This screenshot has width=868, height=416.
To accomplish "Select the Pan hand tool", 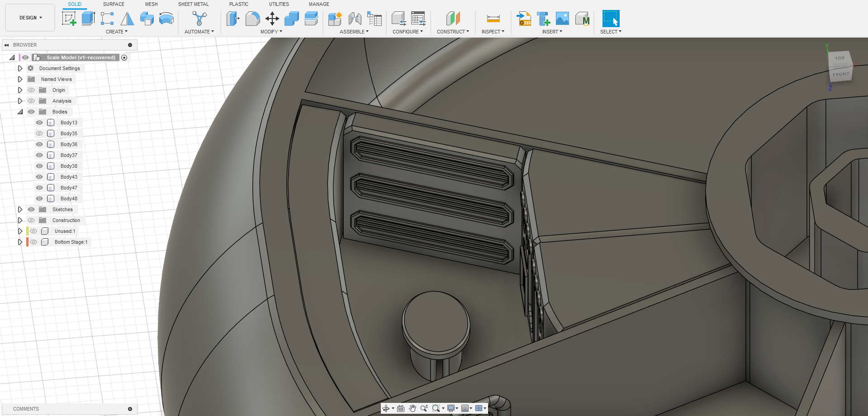I will [413, 408].
